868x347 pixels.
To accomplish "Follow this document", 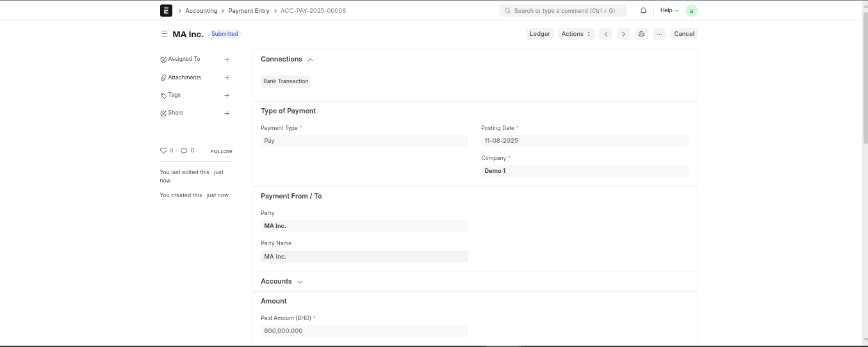I will tap(221, 151).
